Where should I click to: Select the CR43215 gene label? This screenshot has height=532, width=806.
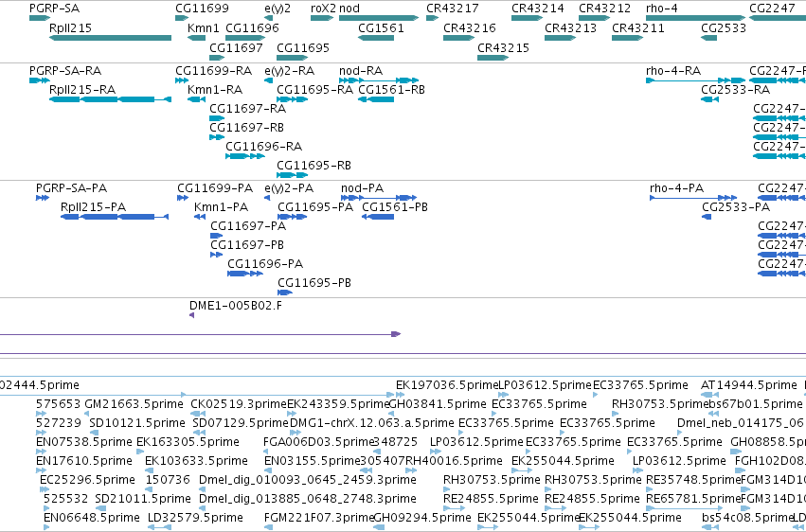click(x=503, y=47)
